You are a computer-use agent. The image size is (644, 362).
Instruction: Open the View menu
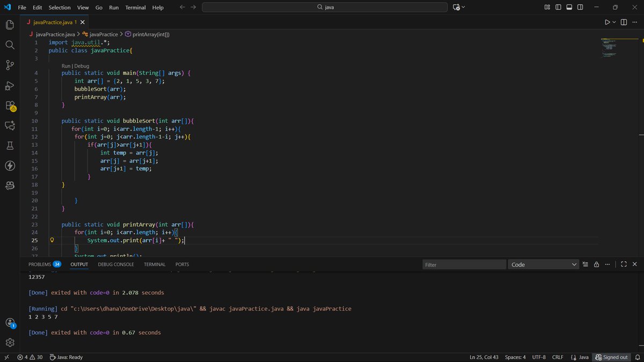[x=83, y=8]
